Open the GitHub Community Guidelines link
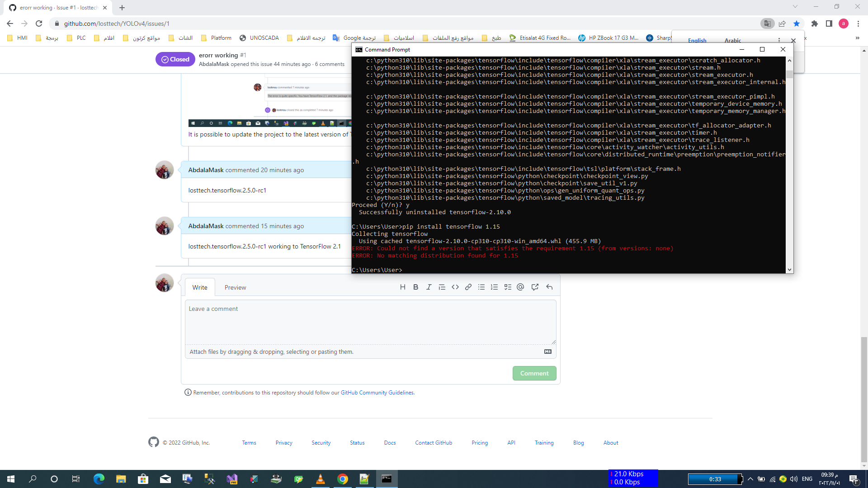The height and width of the screenshot is (488, 868). [x=377, y=392]
